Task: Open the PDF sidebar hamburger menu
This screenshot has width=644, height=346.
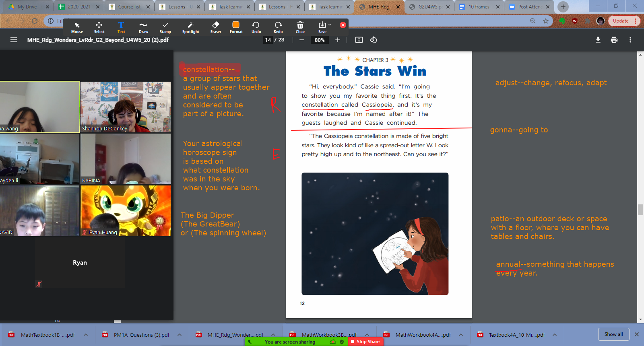Action: pos(14,40)
